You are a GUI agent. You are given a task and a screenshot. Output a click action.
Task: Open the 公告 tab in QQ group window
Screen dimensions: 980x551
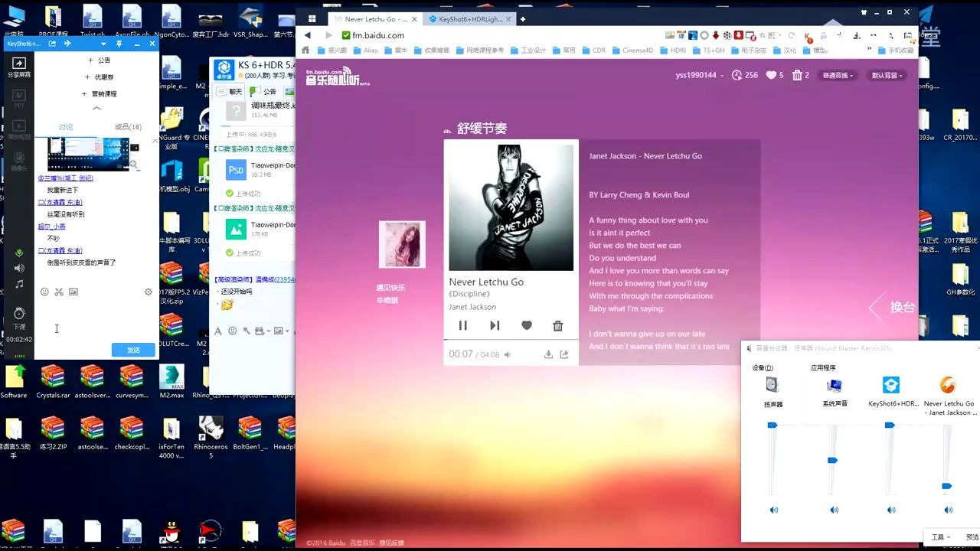click(x=264, y=92)
